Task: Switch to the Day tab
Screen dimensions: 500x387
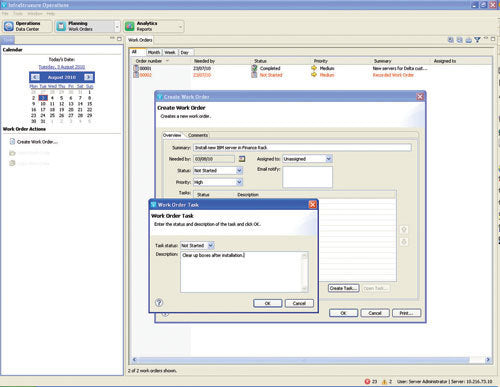Action: [185, 52]
